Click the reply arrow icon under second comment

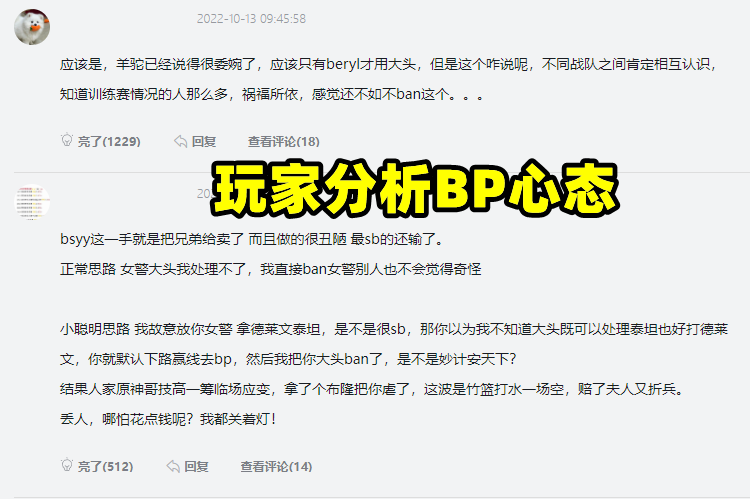click(173, 466)
